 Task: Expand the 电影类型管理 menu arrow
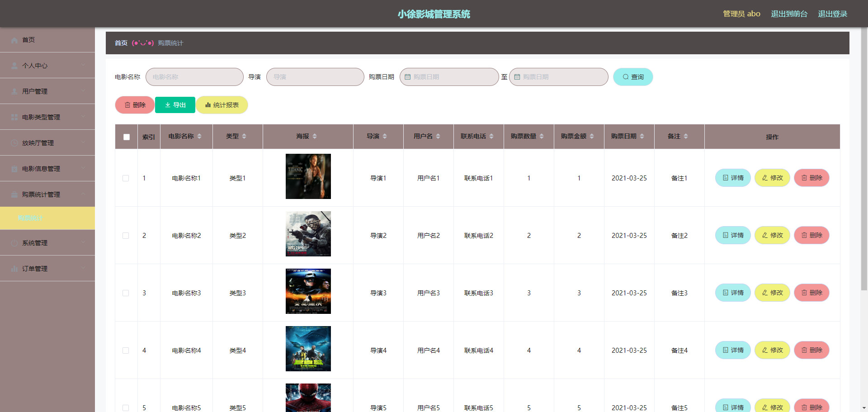83,117
